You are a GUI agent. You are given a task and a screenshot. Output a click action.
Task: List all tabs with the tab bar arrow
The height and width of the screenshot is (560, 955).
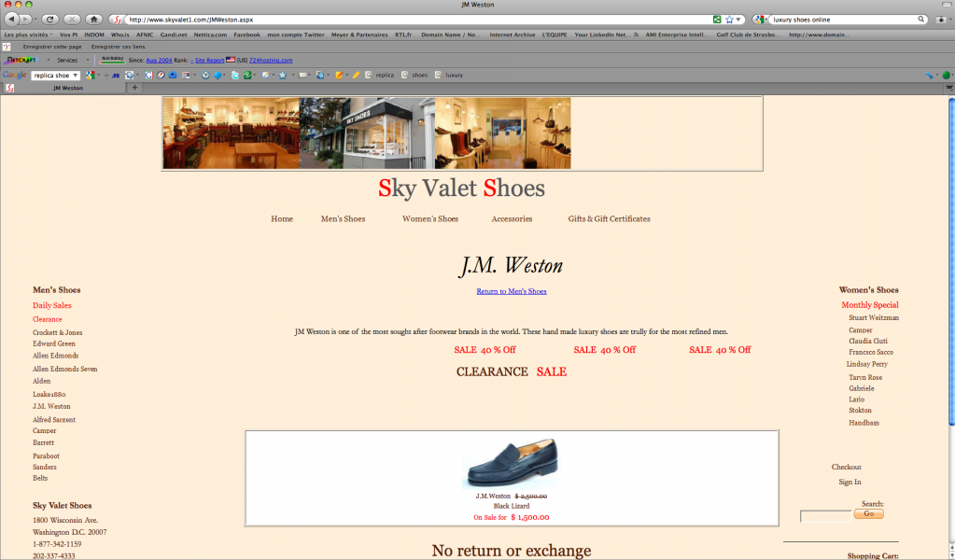click(x=948, y=88)
